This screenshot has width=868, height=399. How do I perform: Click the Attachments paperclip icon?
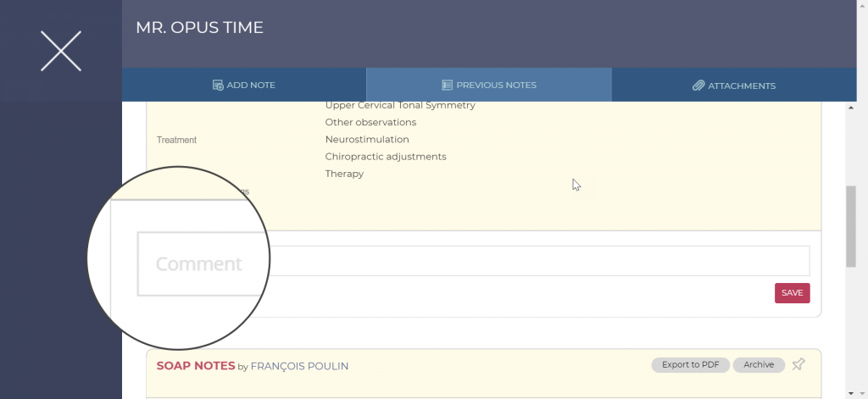pyautogui.click(x=698, y=86)
